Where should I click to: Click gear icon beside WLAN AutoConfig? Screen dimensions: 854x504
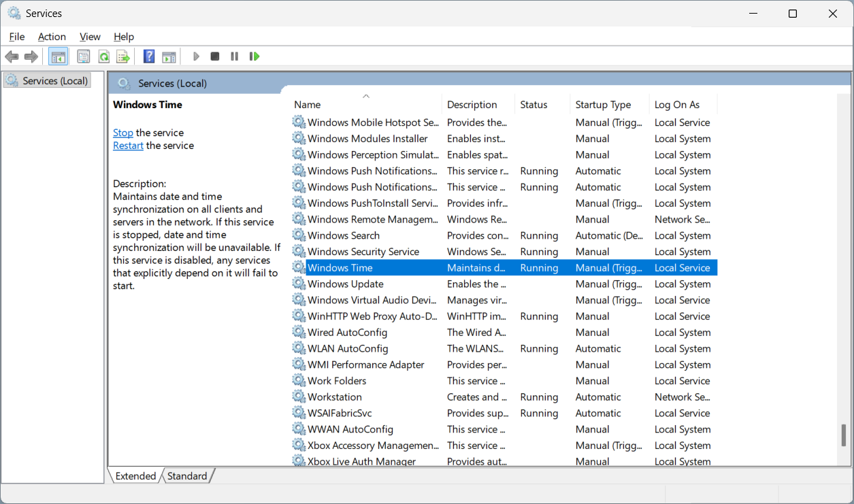click(x=299, y=348)
